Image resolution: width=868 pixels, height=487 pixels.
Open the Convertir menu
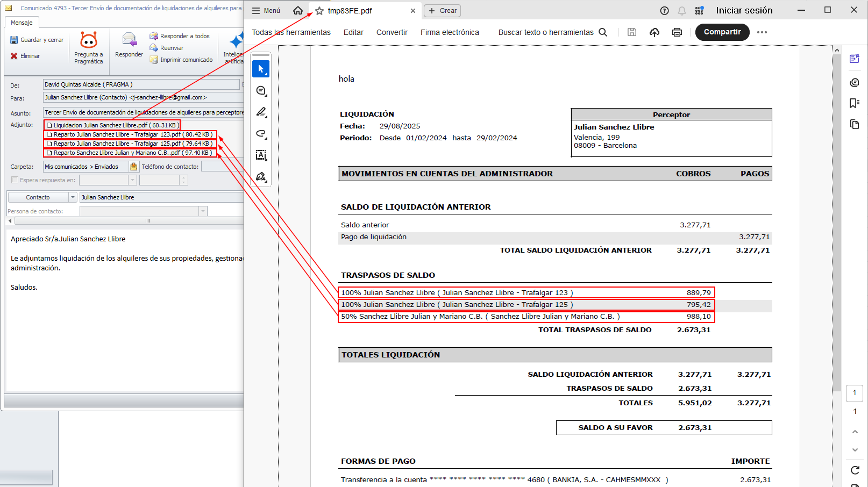[392, 32]
